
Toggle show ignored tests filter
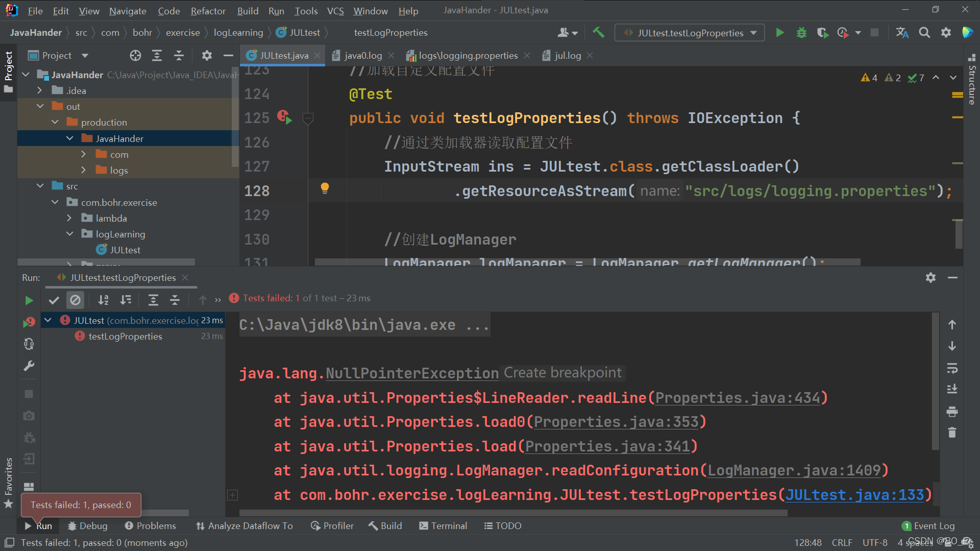coord(75,300)
